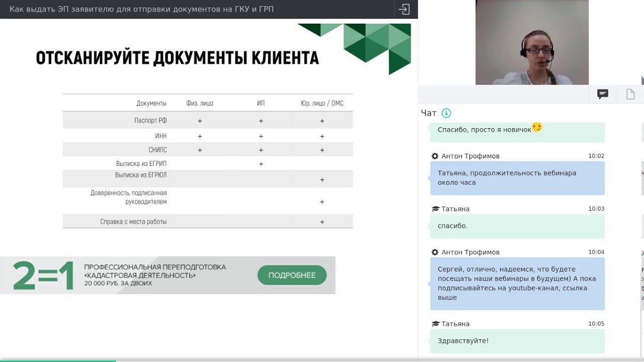Click the banner text ПРОФЕССИОНАЛЬНАЯ ПЕРЕПОДГОТОВКА
This screenshot has height=362, width=644.
click(x=155, y=267)
